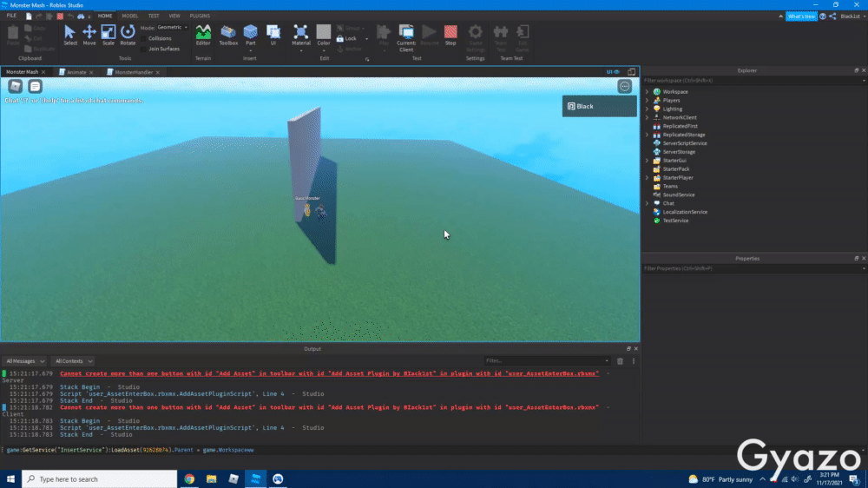Select ServerScriptService in Explorer

click(685, 143)
